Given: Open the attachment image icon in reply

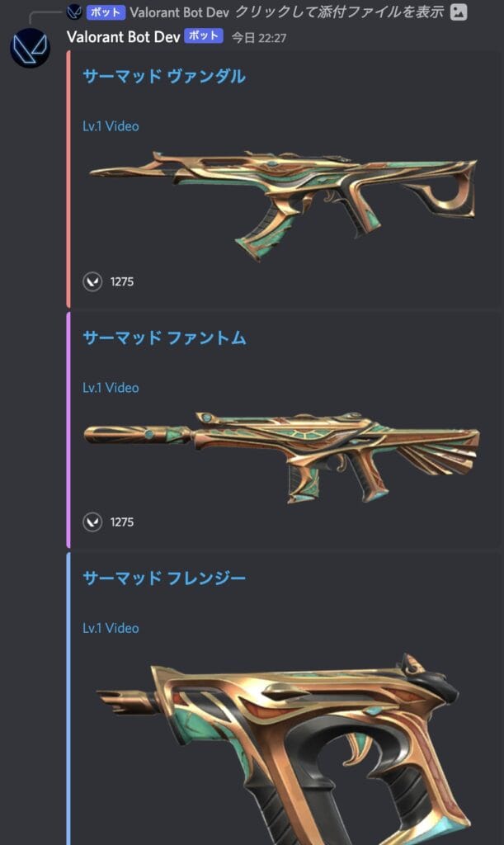Looking at the screenshot, I should point(459,12).
